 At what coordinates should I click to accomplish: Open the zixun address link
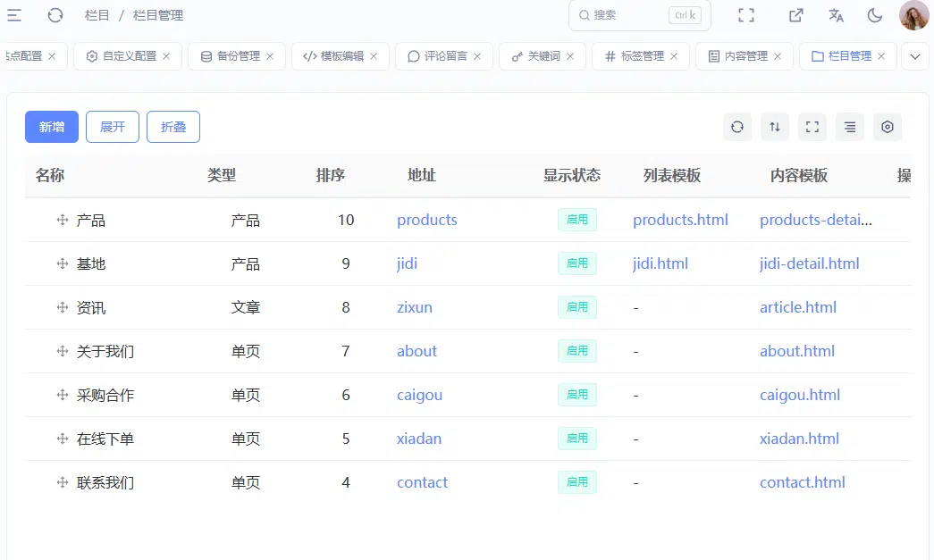pyautogui.click(x=415, y=307)
